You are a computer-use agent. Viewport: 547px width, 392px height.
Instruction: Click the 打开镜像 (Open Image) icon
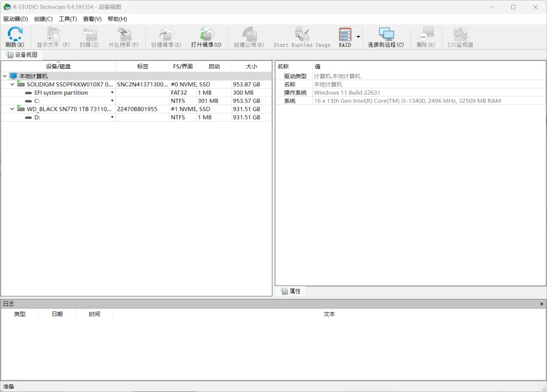coord(207,36)
